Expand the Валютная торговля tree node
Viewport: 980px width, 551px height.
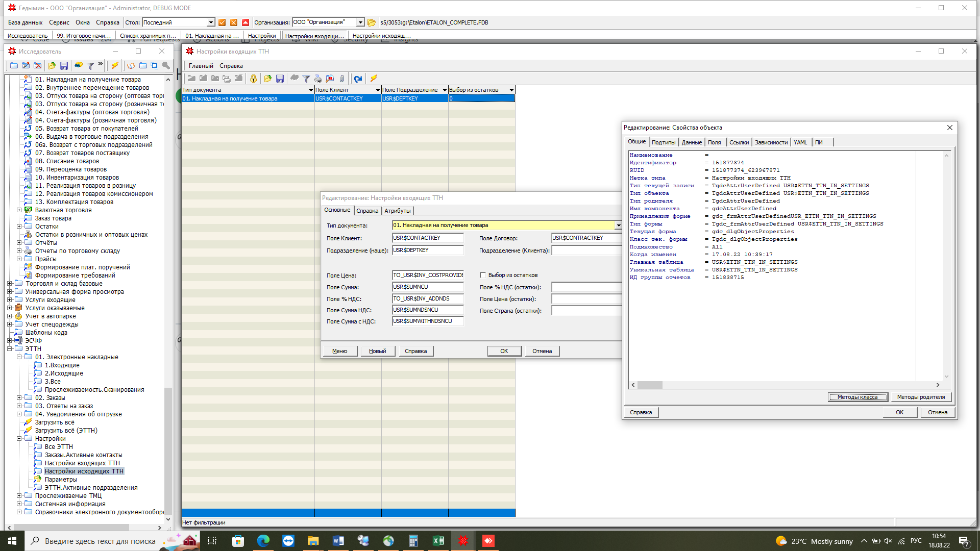click(x=19, y=210)
